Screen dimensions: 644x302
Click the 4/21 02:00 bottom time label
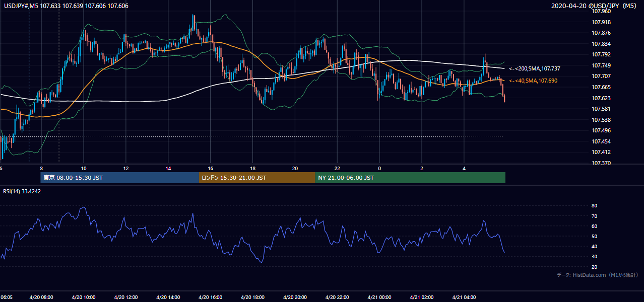pos(422,297)
